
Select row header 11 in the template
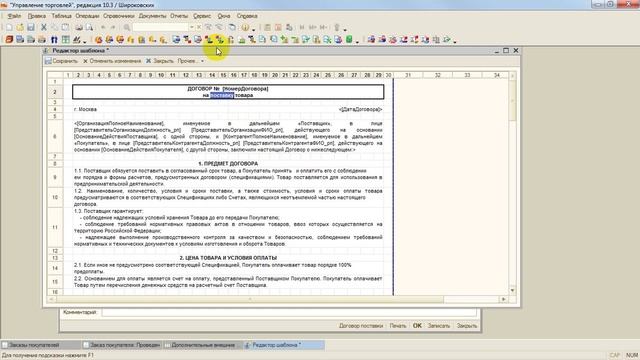pos(55,227)
